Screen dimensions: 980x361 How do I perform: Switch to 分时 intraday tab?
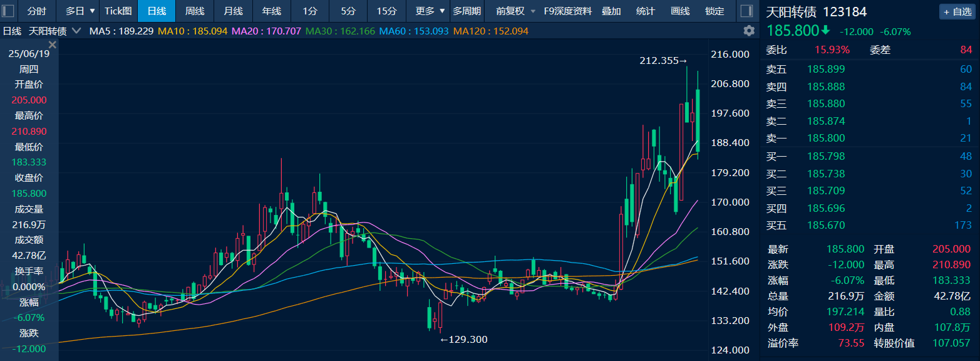(x=37, y=11)
